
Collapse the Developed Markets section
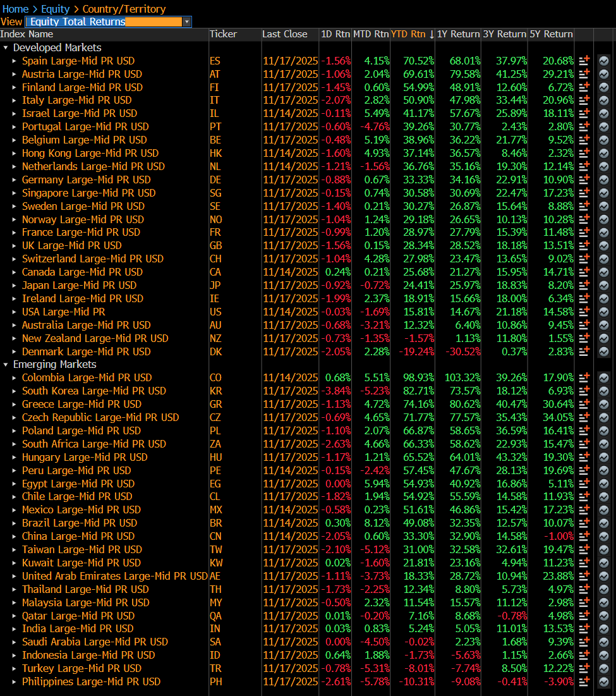[x=6, y=47]
